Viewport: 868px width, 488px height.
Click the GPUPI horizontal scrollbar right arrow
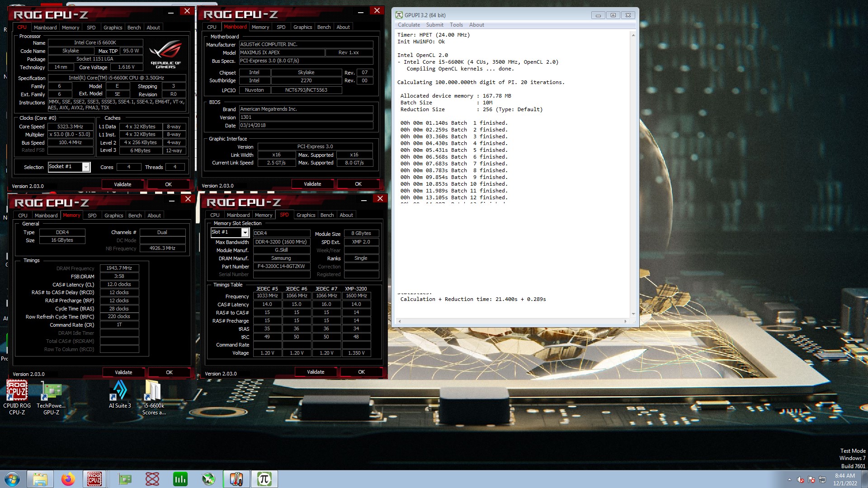[x=625, y=321]
